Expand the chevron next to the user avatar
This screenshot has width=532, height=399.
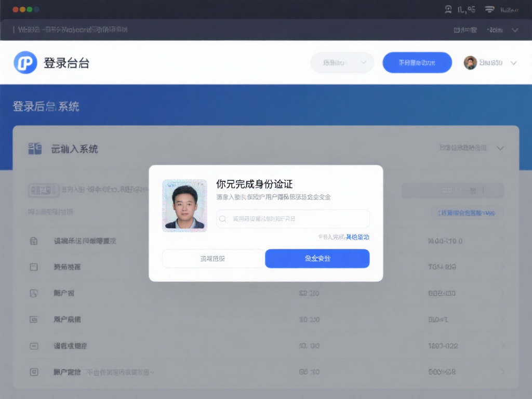point(512,62)
